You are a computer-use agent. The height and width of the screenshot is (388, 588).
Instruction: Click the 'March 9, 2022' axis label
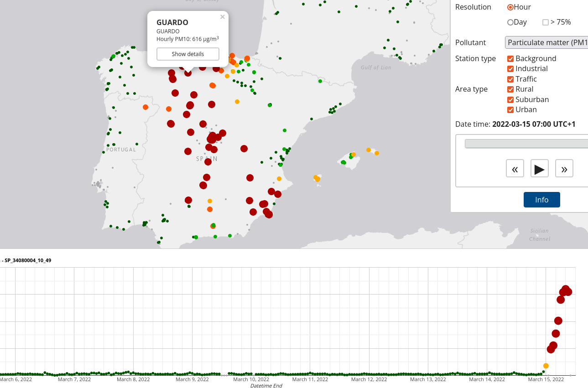point(192,379)
